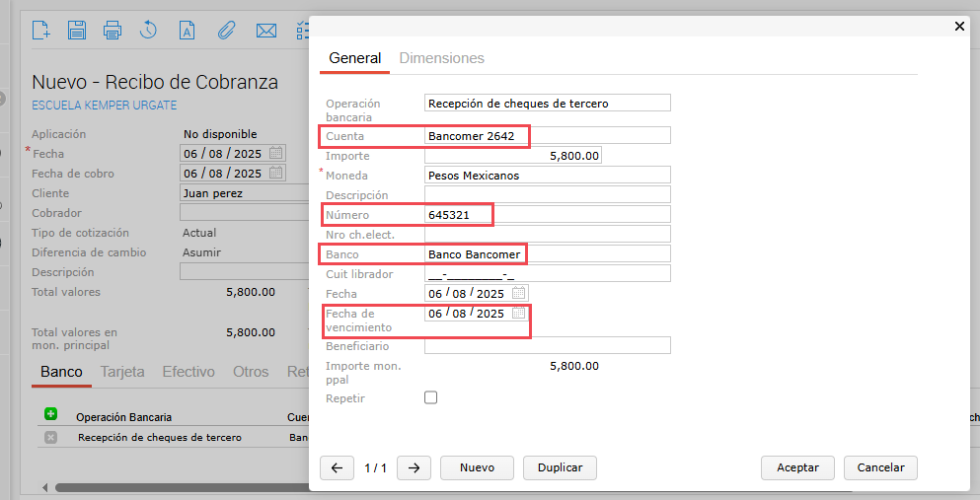Click the Beneficiario field

tap(548, 345)
